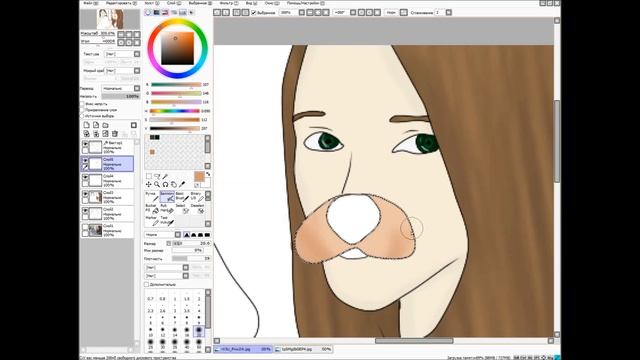This screenshot has height=360, width=640.
Task: Open the Вид menu
Action: click(x=251, y=3)
